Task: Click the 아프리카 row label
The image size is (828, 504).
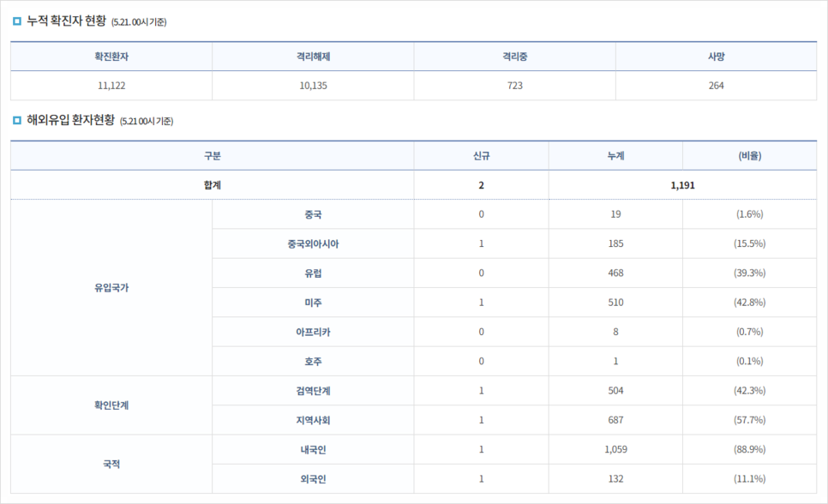Action: click(x=313, y=333)
